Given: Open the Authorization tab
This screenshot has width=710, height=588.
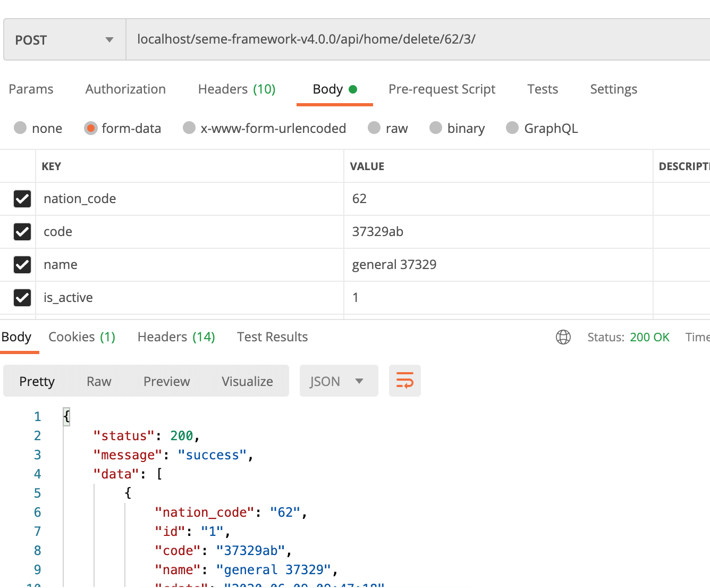Looking at the screenshot, I should (125, 89).
